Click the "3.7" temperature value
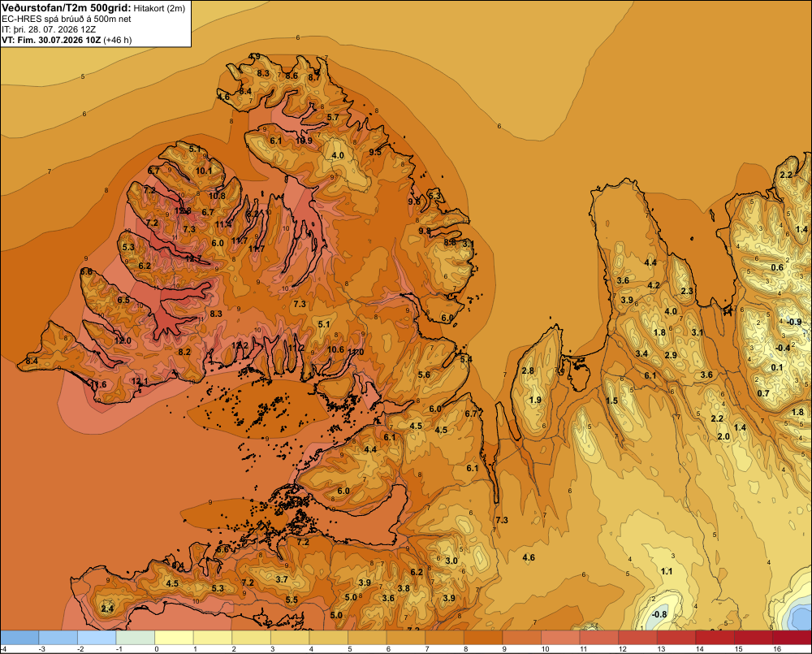 pos(282,579)
